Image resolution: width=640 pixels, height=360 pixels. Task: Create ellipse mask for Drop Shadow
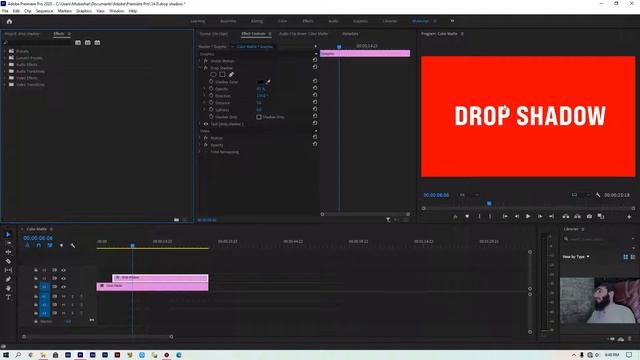tap(213, 75)
